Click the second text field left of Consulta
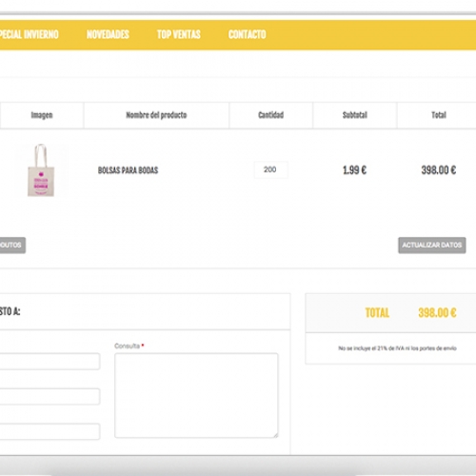476x476 pixels. (50, 396)
